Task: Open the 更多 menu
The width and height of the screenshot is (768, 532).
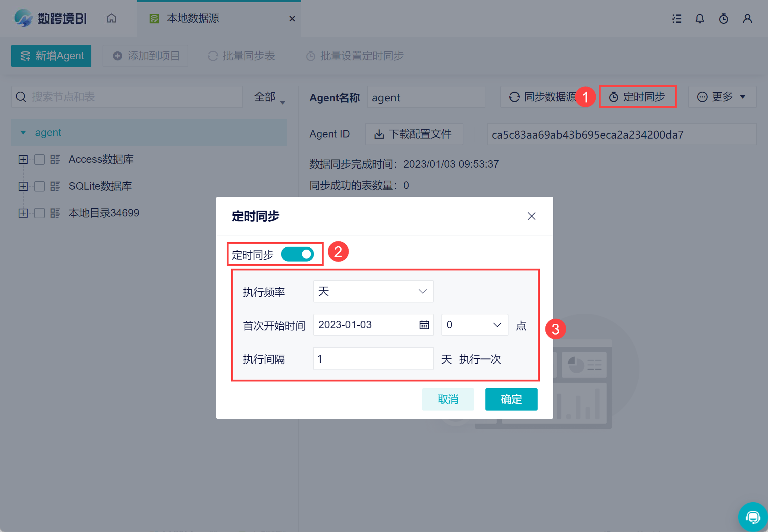Action: pyautogui.click(x=722, y=97)
